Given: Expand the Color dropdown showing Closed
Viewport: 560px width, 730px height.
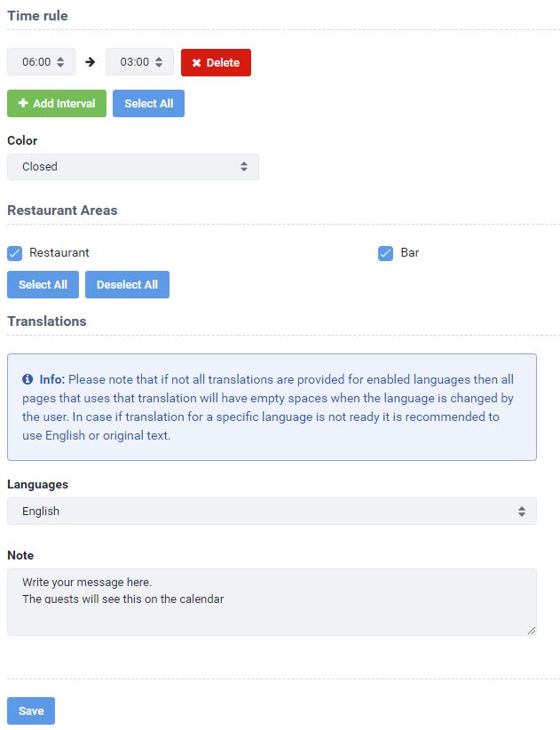Looking at the screenshot, I should [133, 167].
